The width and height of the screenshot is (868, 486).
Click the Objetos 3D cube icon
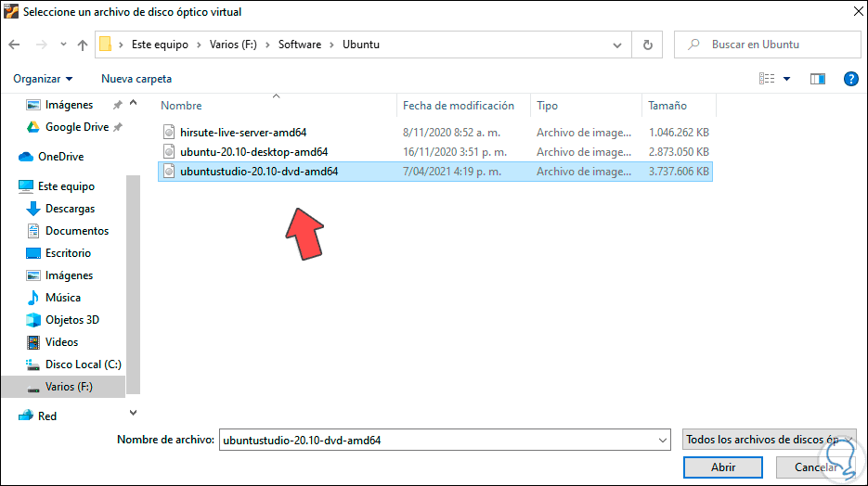tap(33, 320)
